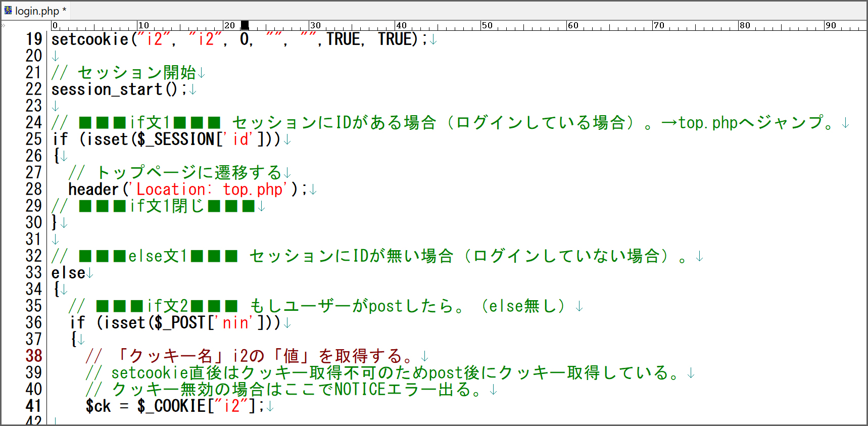868x426 pixels.
Task: Click ruler position 80
Action: (744, 25)
